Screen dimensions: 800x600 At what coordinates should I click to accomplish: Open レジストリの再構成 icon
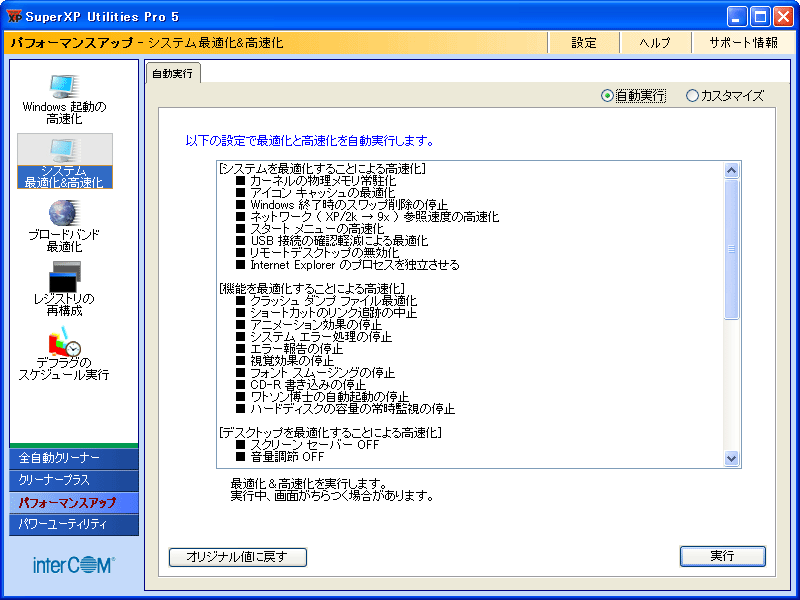pos(64,290)
